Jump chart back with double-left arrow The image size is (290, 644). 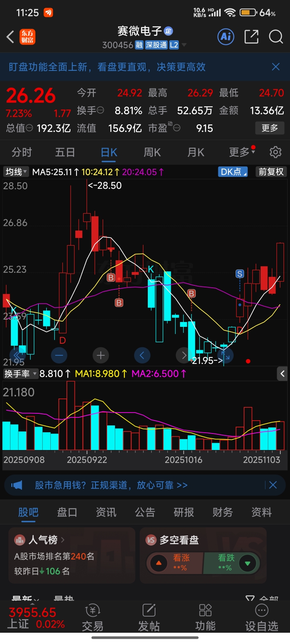pos(17,355)
